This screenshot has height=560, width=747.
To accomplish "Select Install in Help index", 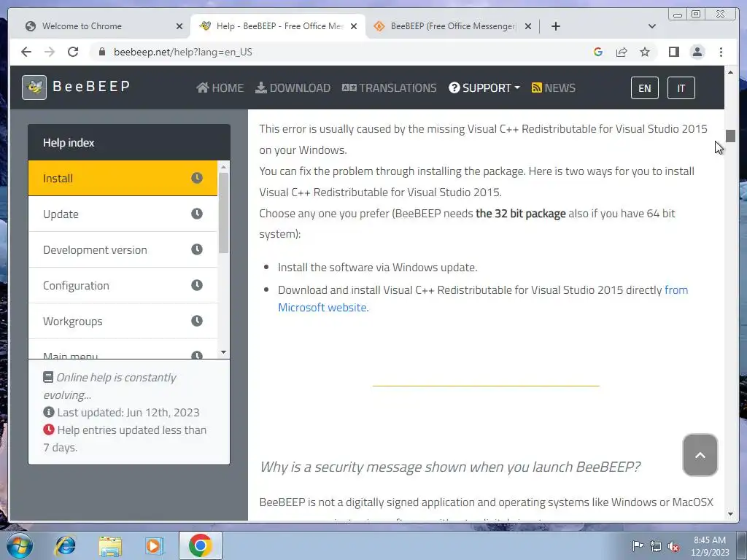I will pos(123,178).
